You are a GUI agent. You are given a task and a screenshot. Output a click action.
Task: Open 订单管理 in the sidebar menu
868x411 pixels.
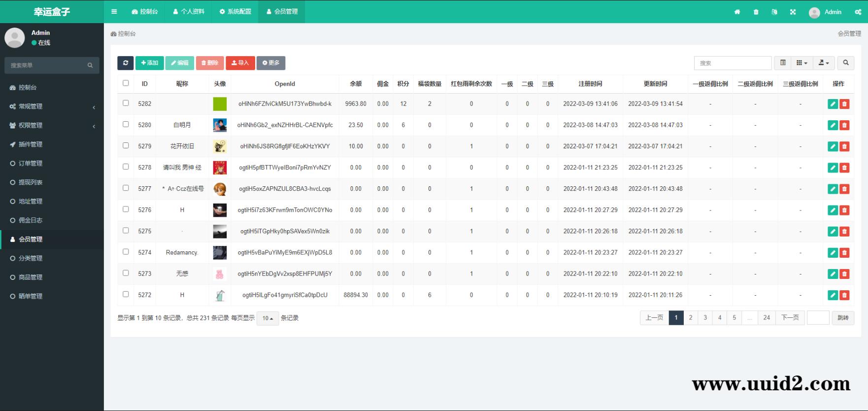tap(31, 164)
